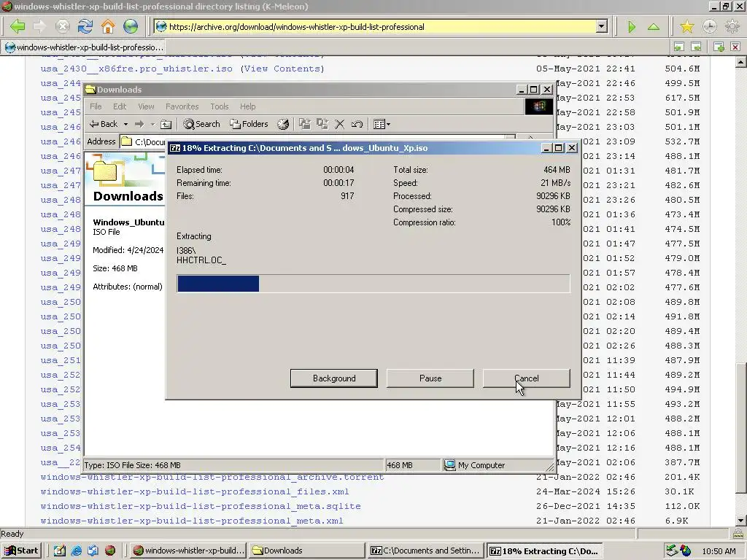Open the File menu in Downloads window

96,106
